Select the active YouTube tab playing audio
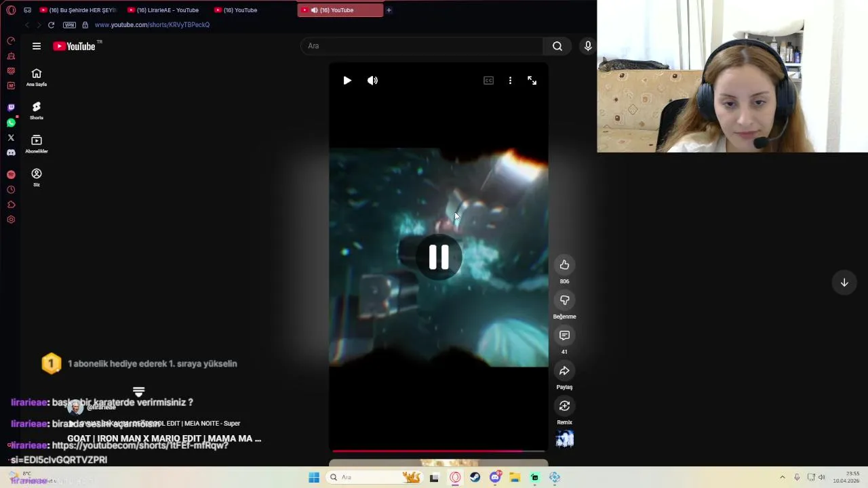The height and width of the screenshot is (488, 868). [340, 10]
